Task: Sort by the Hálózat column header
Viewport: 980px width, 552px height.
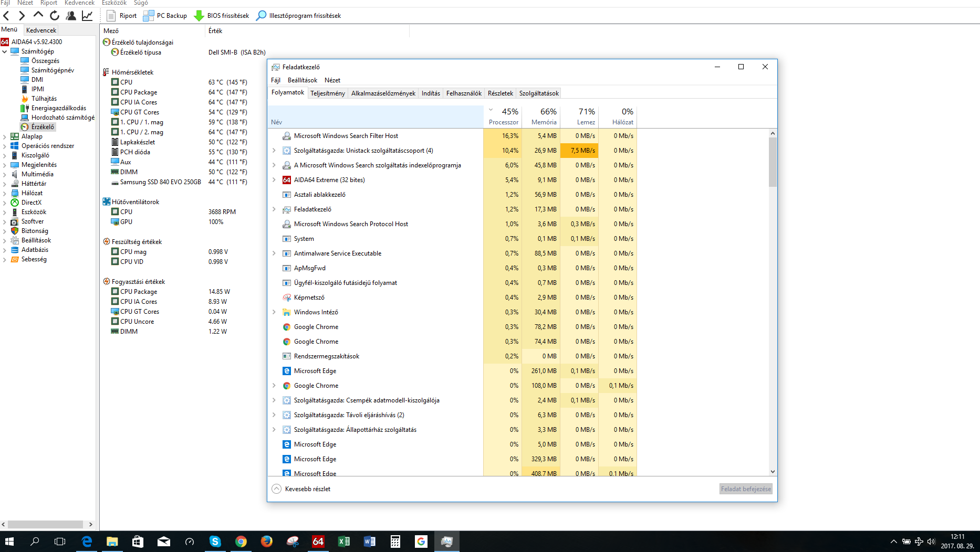Action: pyautogui.click(x=618, y=116)
